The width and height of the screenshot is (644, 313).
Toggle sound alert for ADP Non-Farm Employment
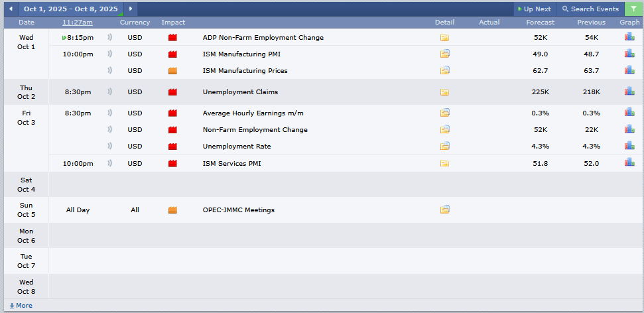[110, 38]
